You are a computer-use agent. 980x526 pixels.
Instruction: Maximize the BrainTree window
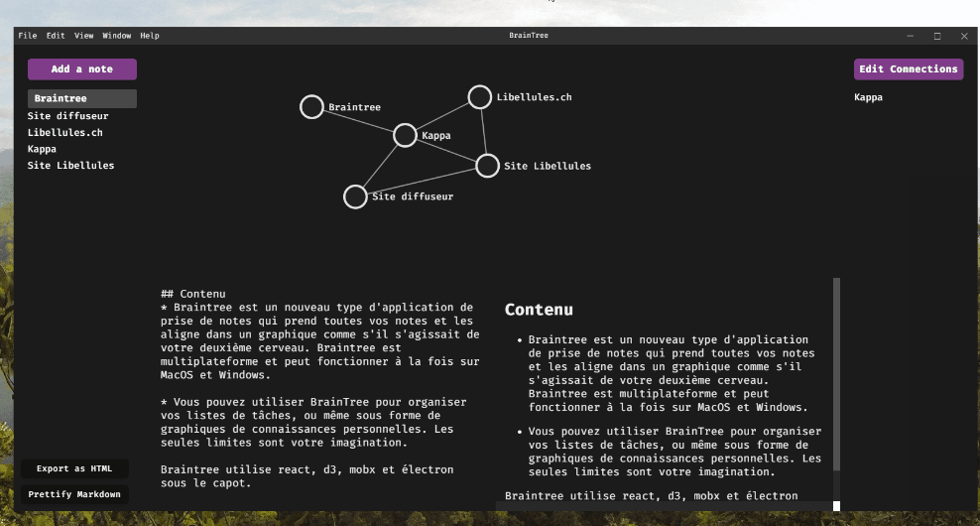click(937, 36)
